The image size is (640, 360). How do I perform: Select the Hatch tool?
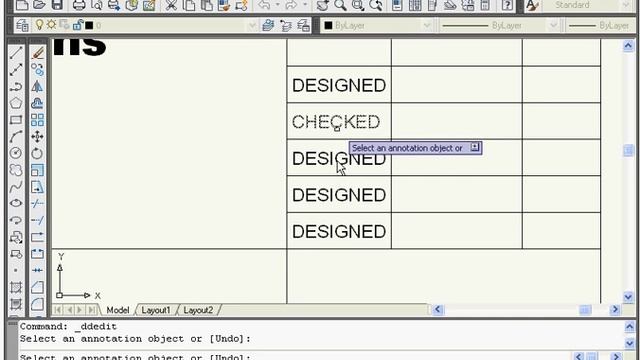[x=16, y=287]
